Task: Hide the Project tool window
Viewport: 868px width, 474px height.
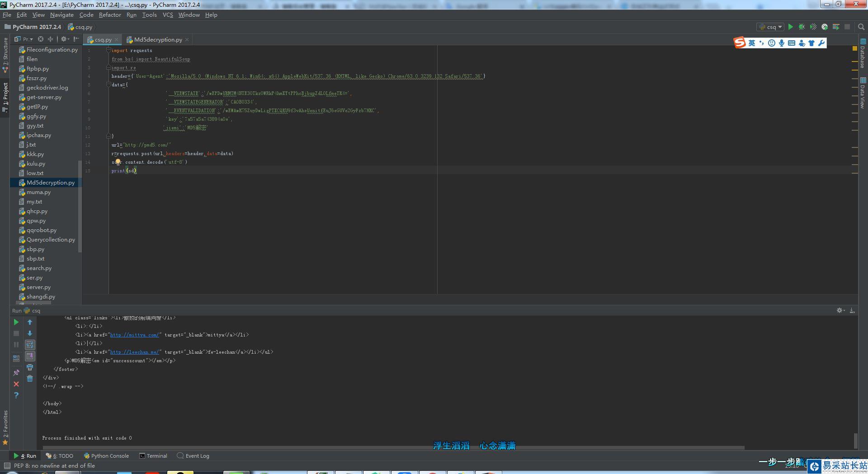Action: click(x=76, y=39)
